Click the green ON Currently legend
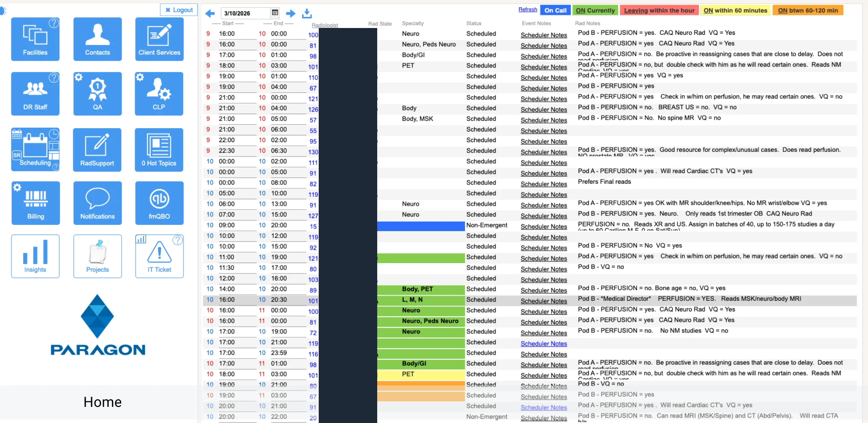This screenshot has height=423, width=868. click(595, 10)
